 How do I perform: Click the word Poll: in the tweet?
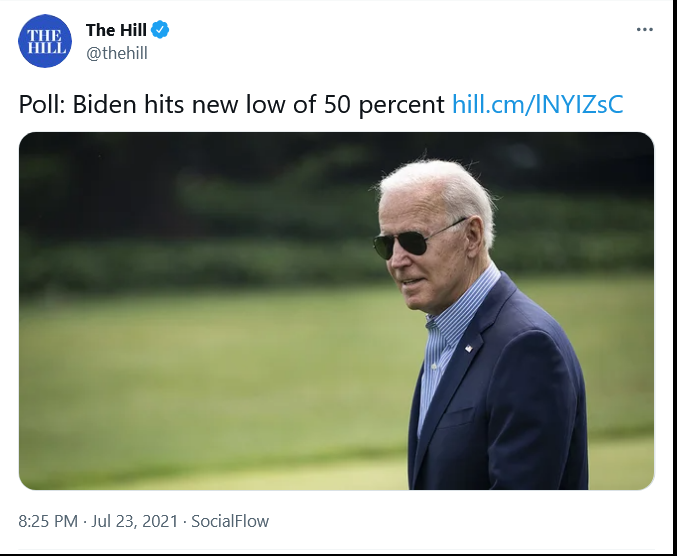pos(41,104)
